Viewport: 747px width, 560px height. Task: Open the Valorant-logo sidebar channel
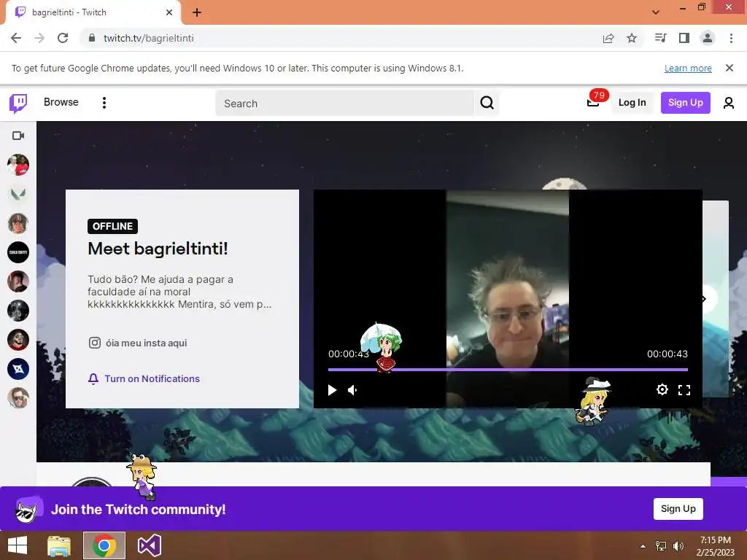pyautogui.click(x=18, y=194)
